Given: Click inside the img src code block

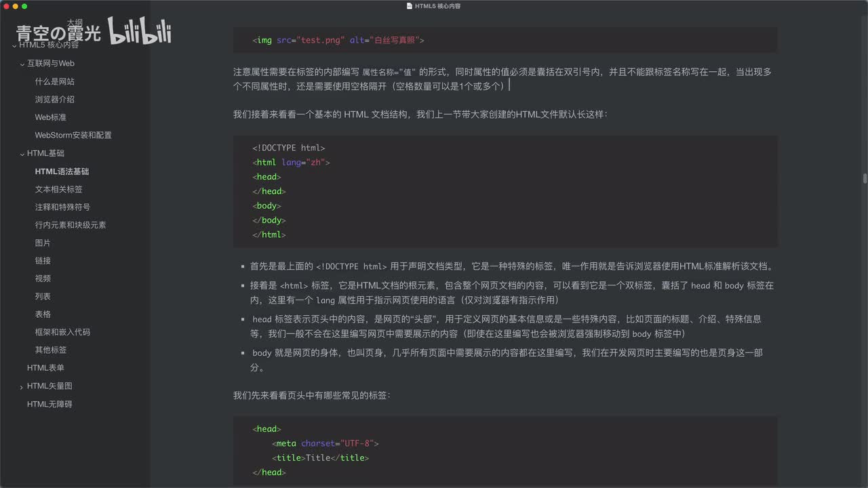Looking at the screenshot, I should [x=505, y=40].
